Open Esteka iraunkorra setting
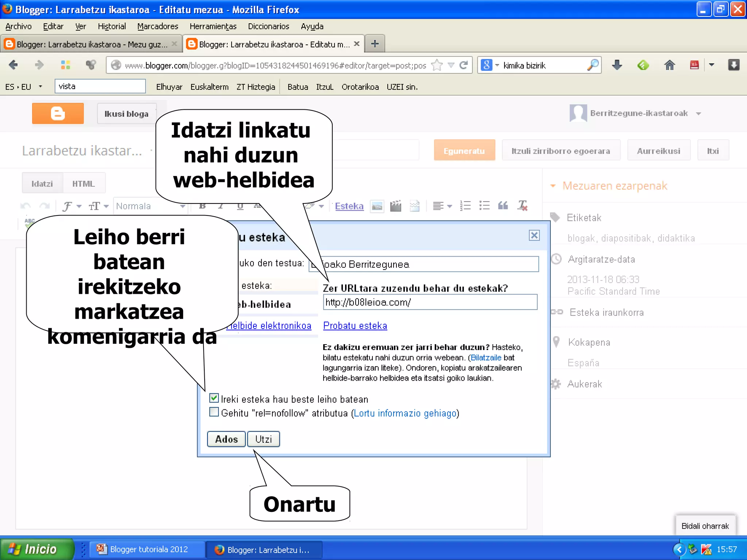This screenshot has width=747, height=560. (607, 312)
